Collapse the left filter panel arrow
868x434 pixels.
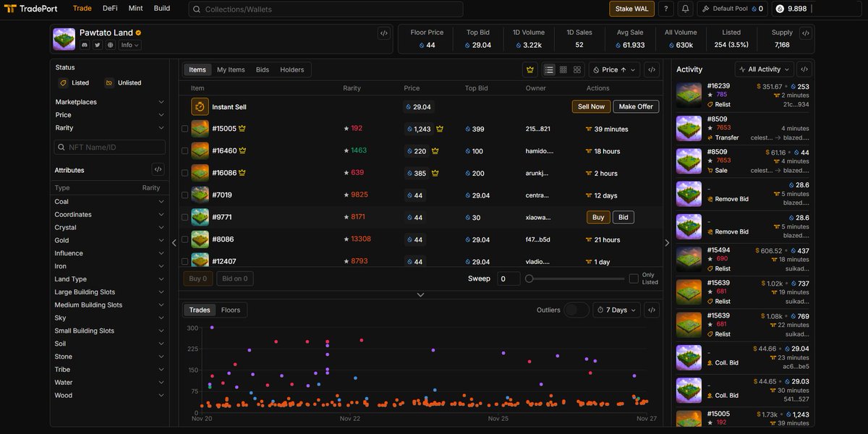coord(174,243)
